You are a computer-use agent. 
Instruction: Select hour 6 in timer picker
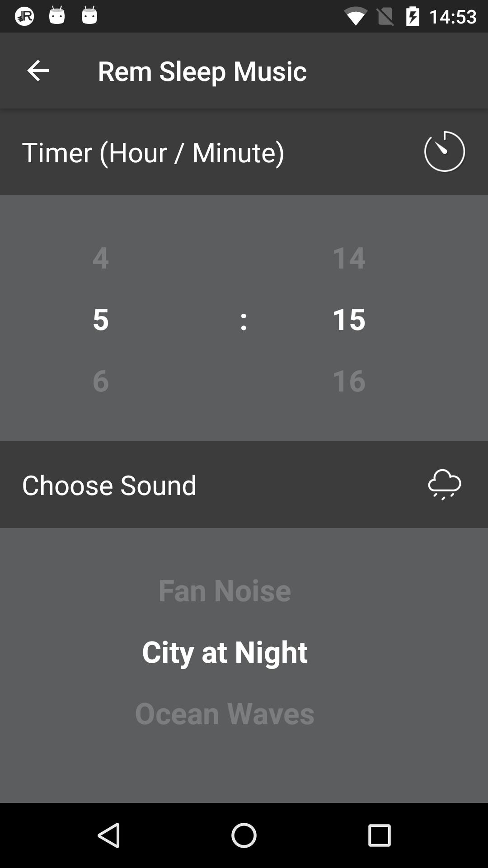[100, 380]
